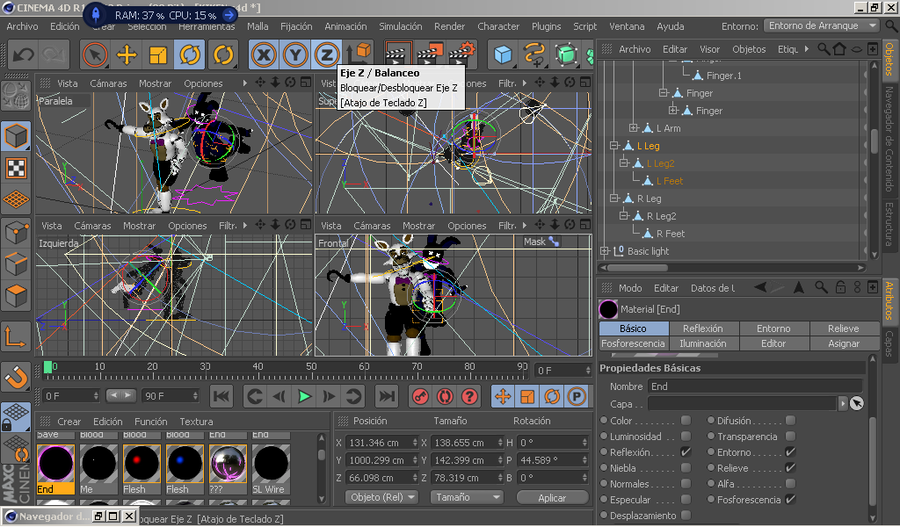Viewport: 900px width, 527px height.
Task: Select the Workplane mode grid icon
Action: point(16,199)
